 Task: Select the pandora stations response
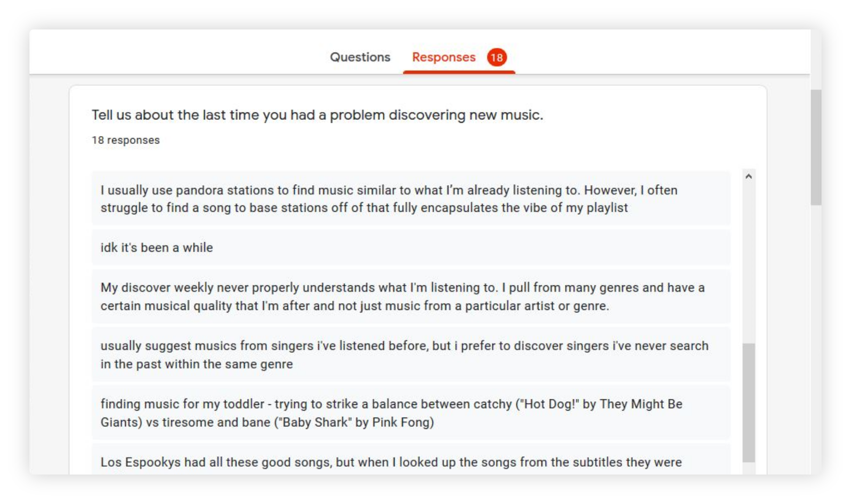[x=411, y=198]
